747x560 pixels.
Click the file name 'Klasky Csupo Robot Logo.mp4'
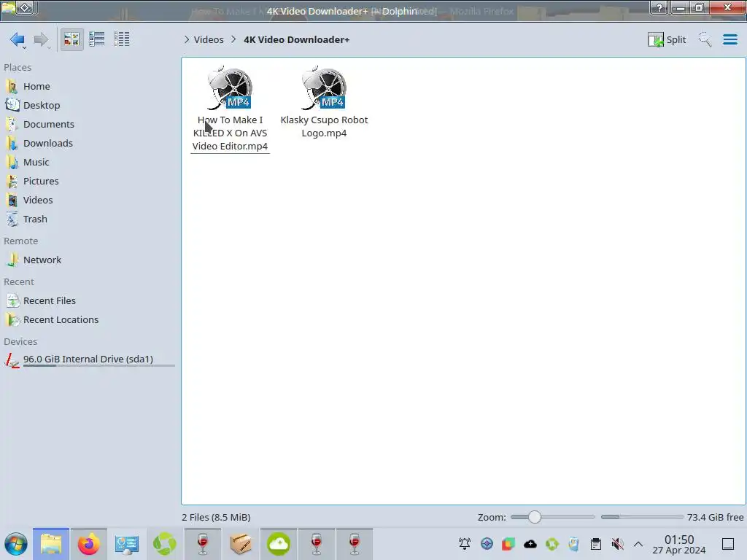pos(324,127)
